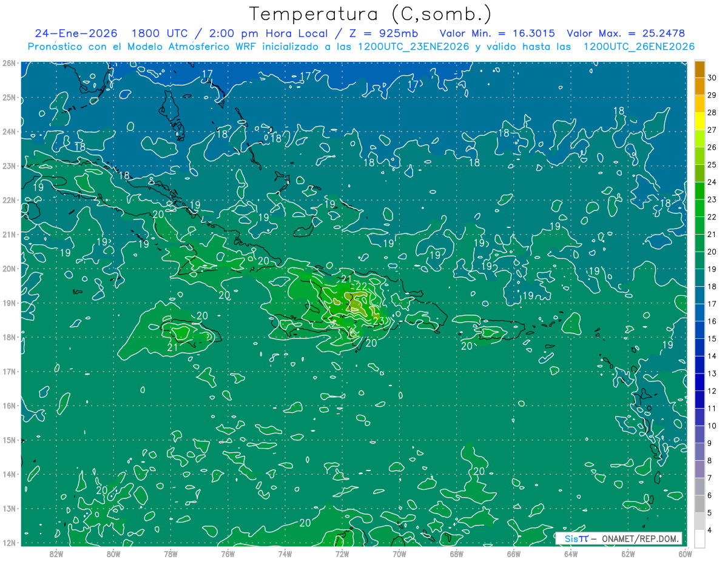The image size is (728, 562).
Task: Click the purple color bar segment between 8 and 9
Action: pyautogui.click(x=699, y=452)
